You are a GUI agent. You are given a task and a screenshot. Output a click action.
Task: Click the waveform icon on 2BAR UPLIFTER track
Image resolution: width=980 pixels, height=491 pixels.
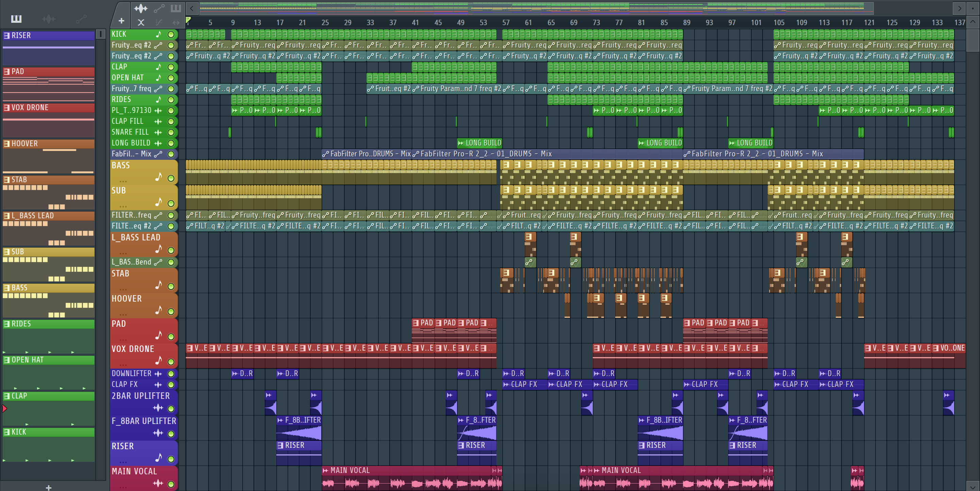click(158, 408)
